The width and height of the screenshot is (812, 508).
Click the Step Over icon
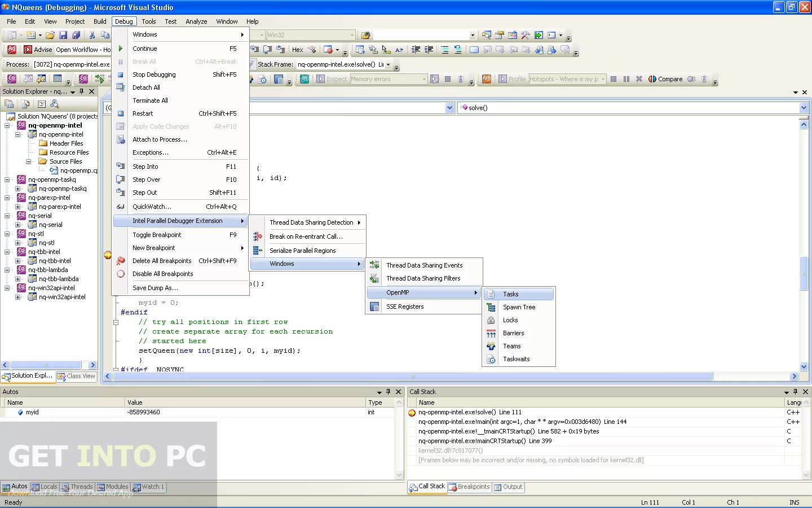click(x=120, y=179)
